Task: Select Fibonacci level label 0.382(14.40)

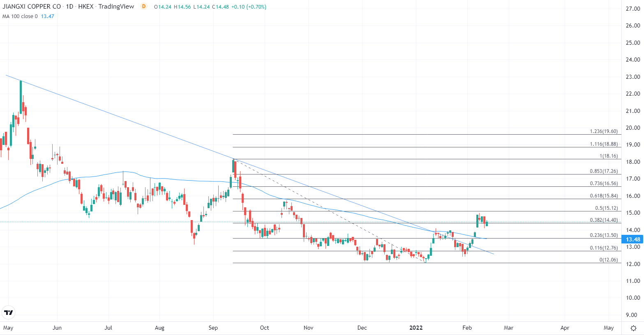Action: tap(604, 220)
